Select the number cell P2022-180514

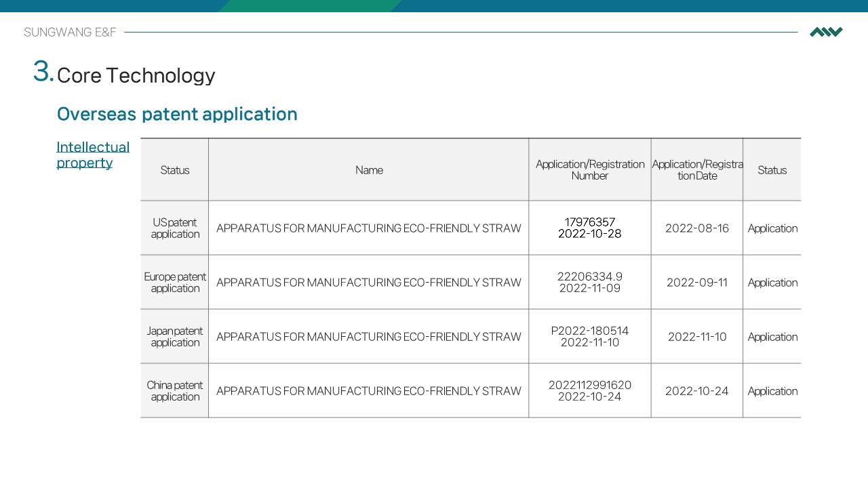[x=590, y=337]
